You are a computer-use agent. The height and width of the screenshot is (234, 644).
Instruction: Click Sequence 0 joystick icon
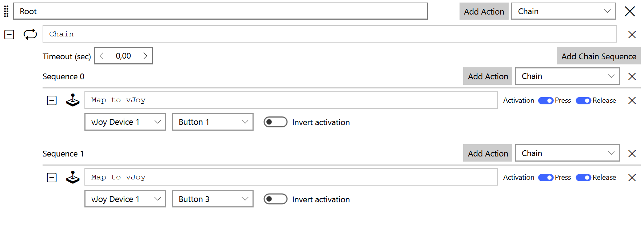pyautogui.click(x=73, y=100)
